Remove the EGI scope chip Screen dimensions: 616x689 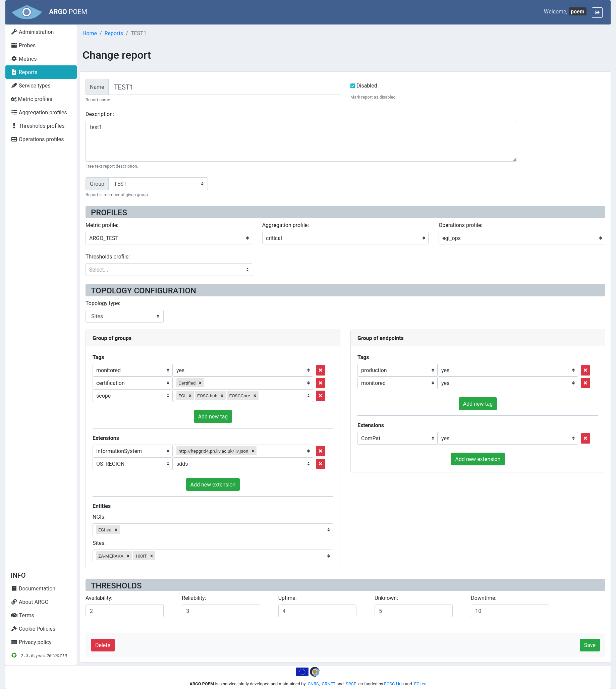pyautogui.click(x=190, y=396)
